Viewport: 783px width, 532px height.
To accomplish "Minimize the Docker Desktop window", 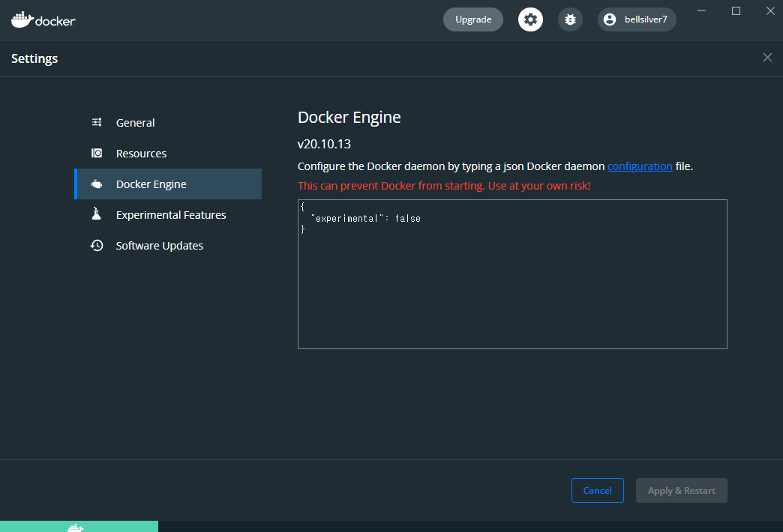I will [701, 10].
